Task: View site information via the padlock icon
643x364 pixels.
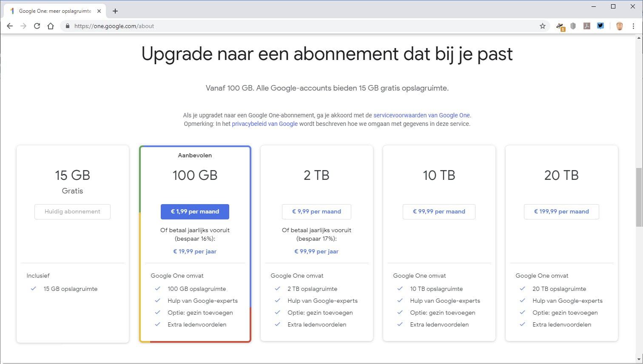Action: 67,26
